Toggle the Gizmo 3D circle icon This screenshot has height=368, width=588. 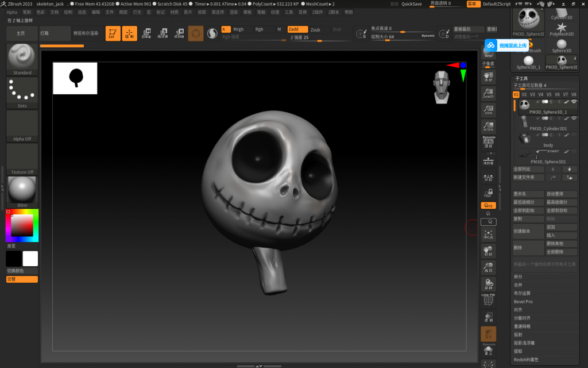click(x=196, y=33)
